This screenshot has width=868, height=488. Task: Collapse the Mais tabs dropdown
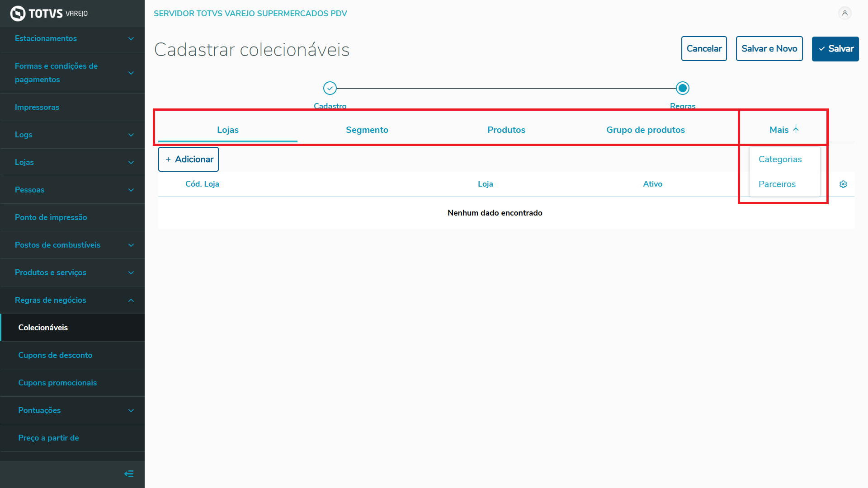tap(784, 130)
